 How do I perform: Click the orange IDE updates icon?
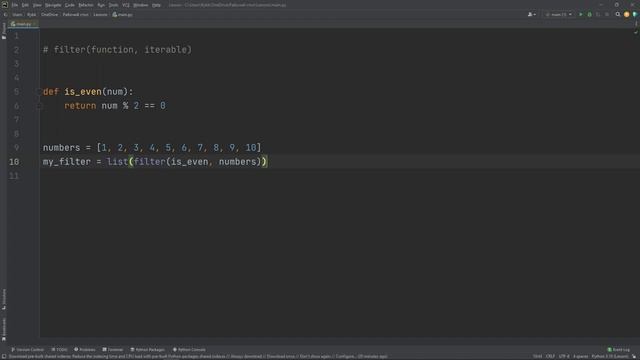(x=627, y=15)
